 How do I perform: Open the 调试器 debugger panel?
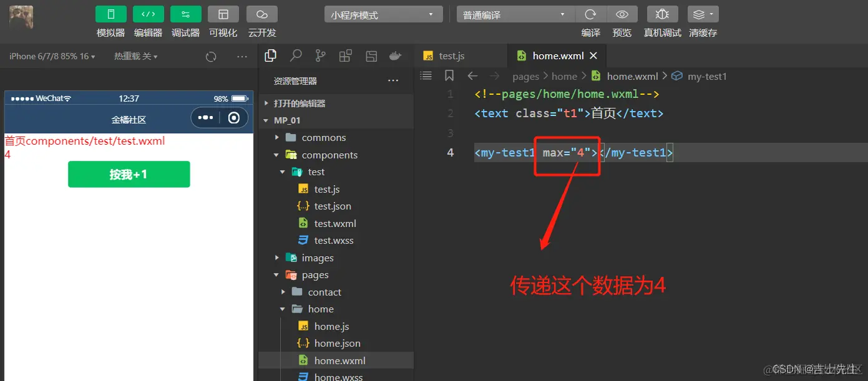(x=185, y=14)
